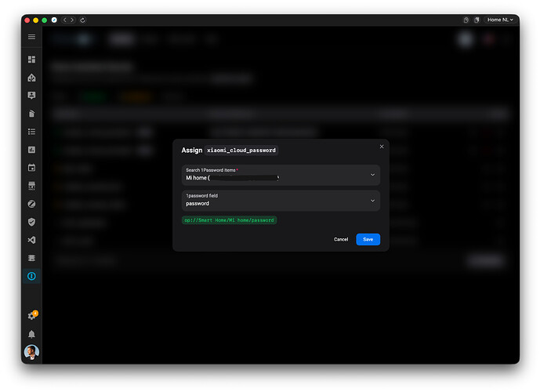The width and height of the screenshot is (540, 392).
Task: Open the highlighted 1Password icon in sidebar
Action: [31, 276]
